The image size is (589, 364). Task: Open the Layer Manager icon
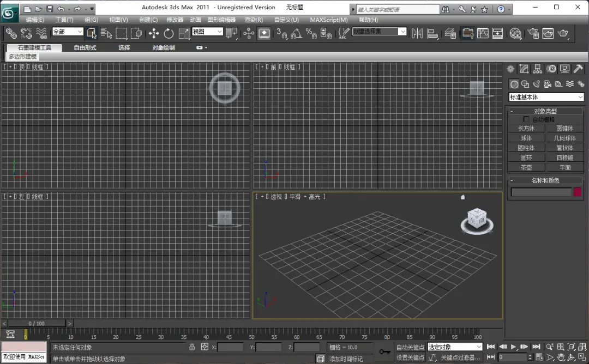click(x=450, y=33)
